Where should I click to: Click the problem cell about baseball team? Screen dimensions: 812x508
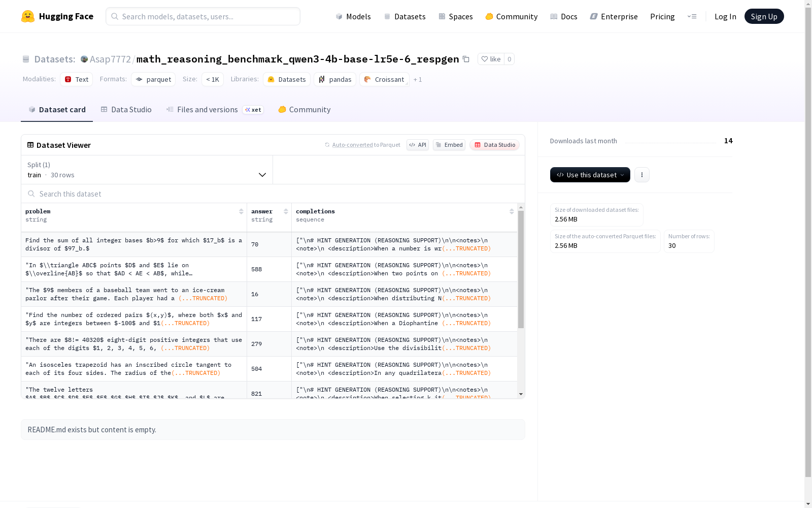click(134, 294)
